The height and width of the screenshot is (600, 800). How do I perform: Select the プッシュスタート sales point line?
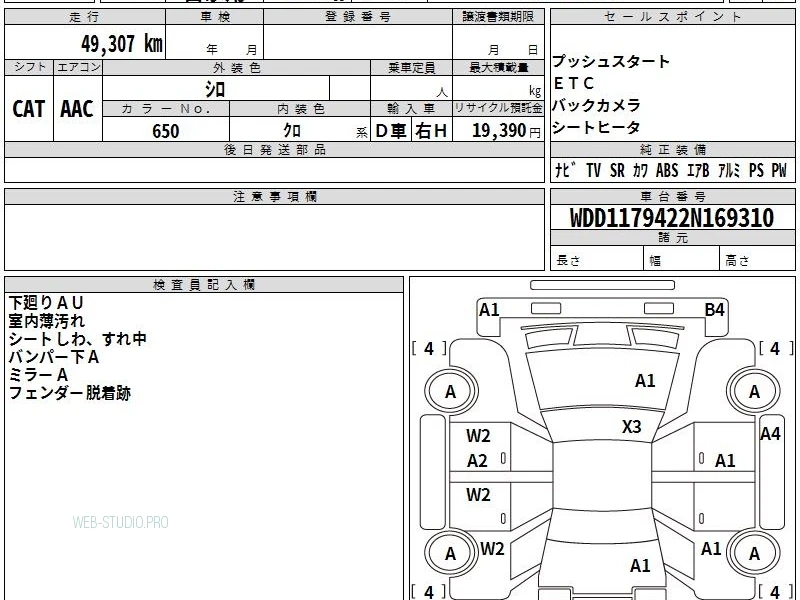point(610,61)
